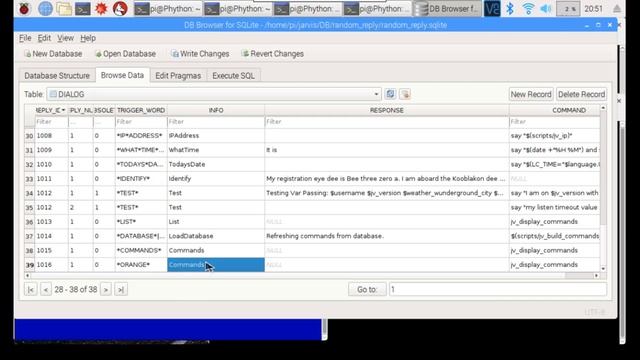Switch to first pi@Phython terminal taskbar entry
640x360 pixels.
[x=167, y=9]
